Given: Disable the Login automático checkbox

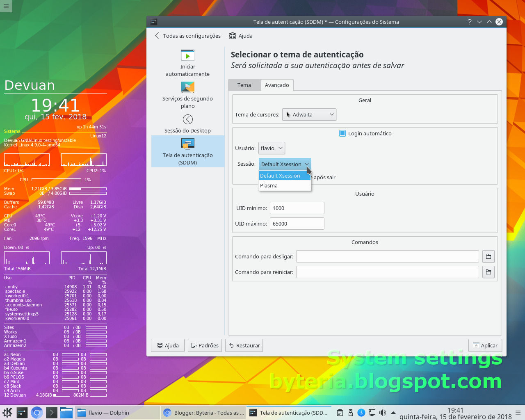Looking at the screenshot, I should [x=342, y=133].
